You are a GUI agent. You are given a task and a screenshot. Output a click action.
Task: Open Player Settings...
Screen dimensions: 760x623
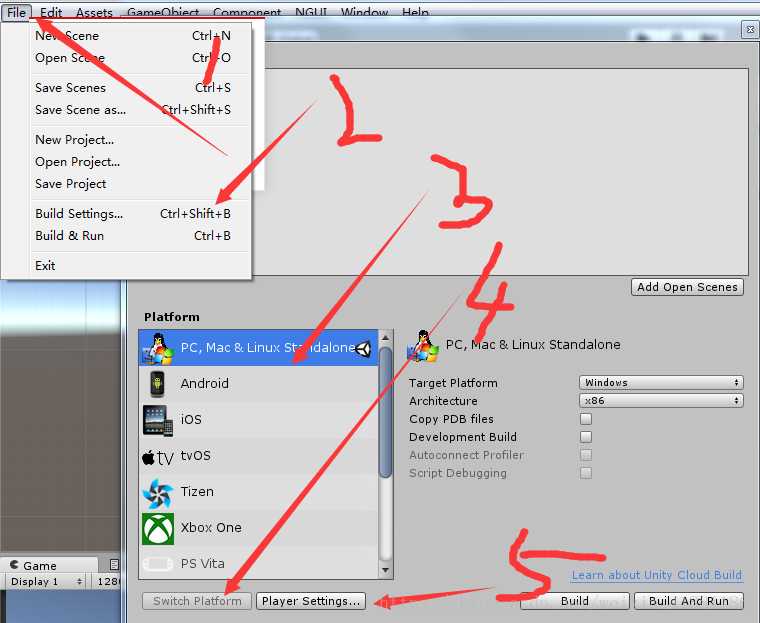click(311, 601)
